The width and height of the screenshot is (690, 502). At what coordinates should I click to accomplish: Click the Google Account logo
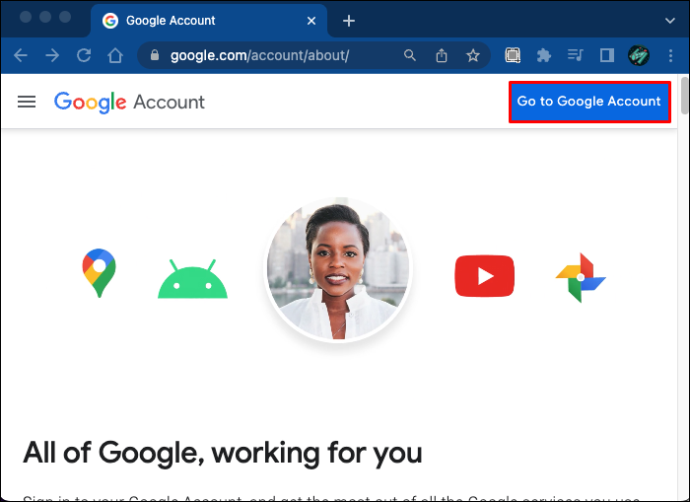129,102
